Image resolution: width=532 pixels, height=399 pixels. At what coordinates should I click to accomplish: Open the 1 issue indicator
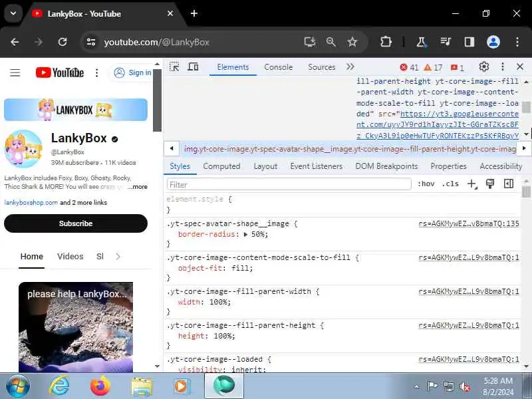458,68
